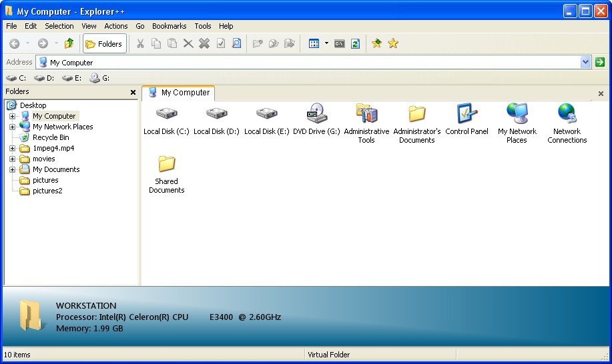Open command prompt from the toolbar
This screenshot has width=612, height=364.
(x=339, y=43)
